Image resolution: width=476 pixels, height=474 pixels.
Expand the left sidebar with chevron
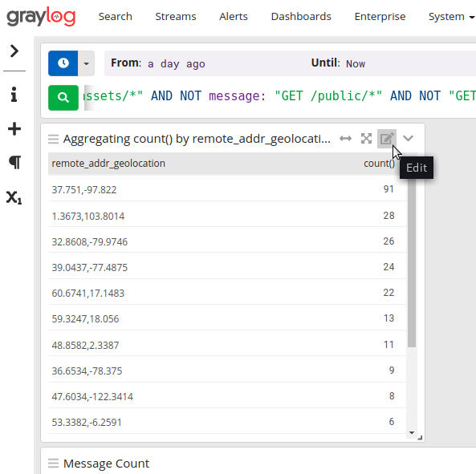(14, 51)
